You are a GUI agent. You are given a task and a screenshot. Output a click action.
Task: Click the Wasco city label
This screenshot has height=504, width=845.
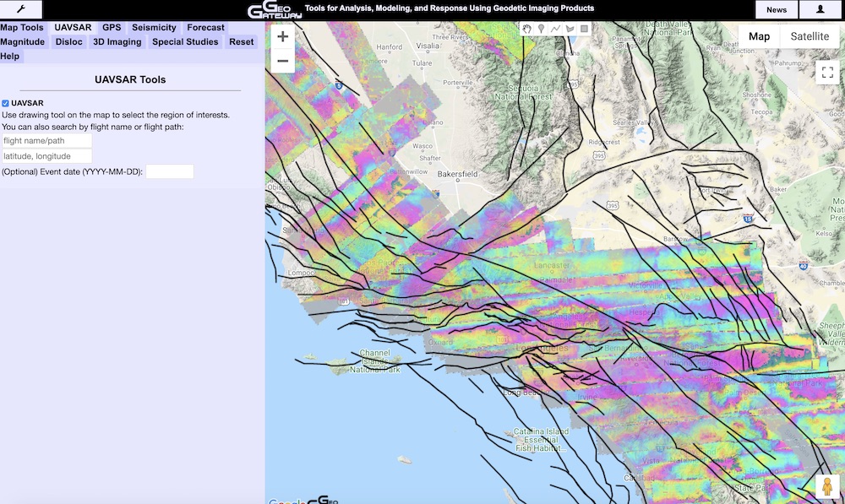click(422, 146)
